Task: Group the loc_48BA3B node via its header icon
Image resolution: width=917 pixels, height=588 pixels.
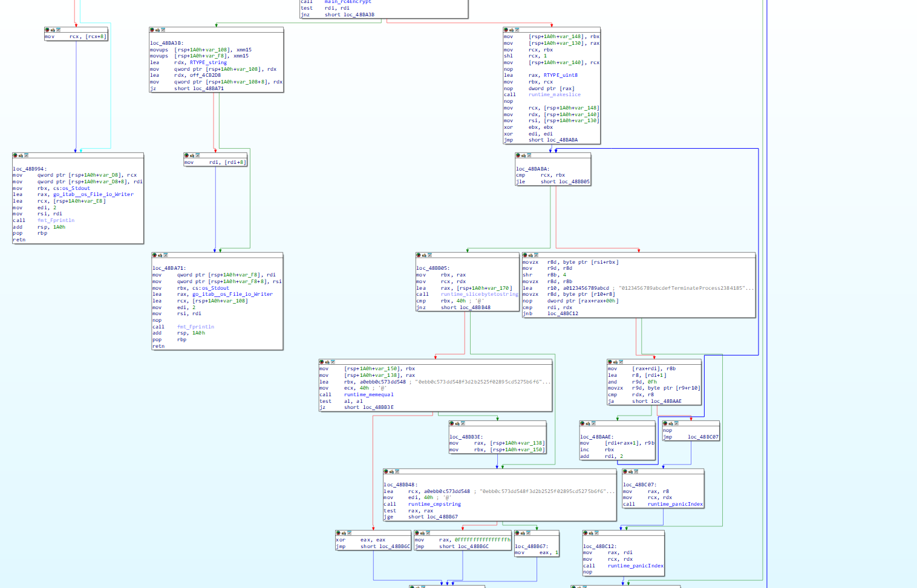Action: click(x=163, y=30)
